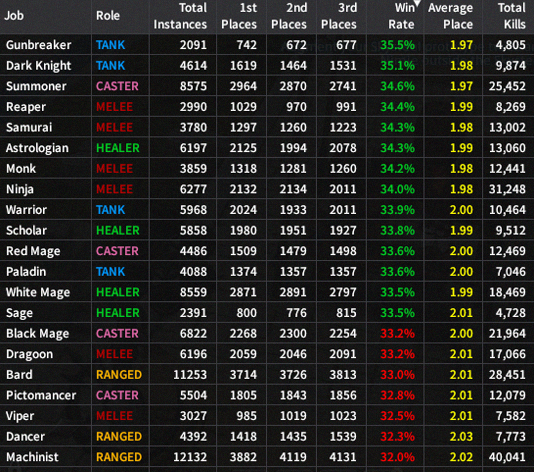Click the 1st Places column header
The image size is (534, 472).
pos(239,16)
